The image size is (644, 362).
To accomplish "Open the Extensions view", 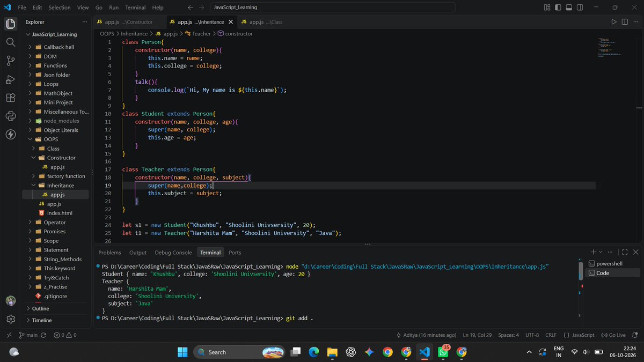I will [x=10, y=98].
